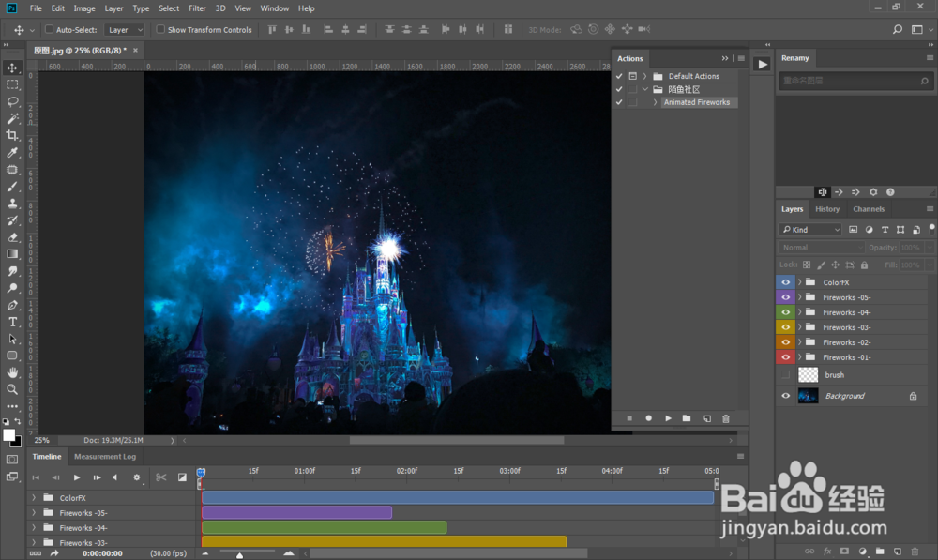Select the Hand tool
The image size is (938, 560).
pyautogui.click(x=13, y=372)
